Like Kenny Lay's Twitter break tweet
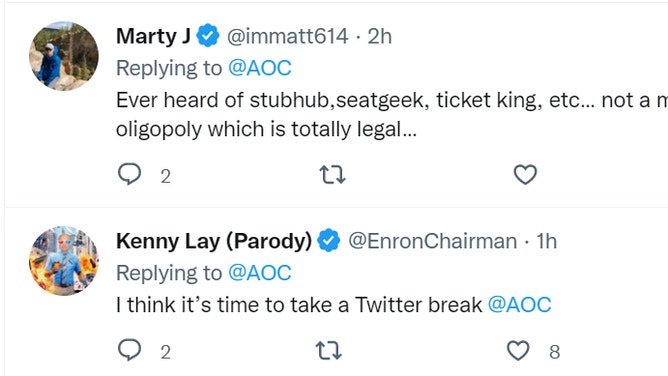668x376 pixels. pos(518,350)
